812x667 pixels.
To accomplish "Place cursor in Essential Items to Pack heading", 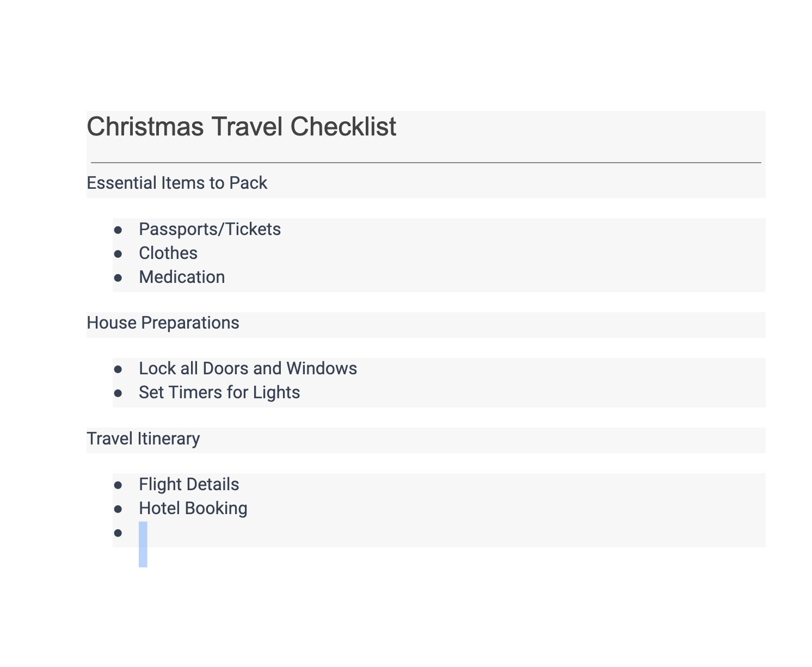I will [x=177, y=183].
